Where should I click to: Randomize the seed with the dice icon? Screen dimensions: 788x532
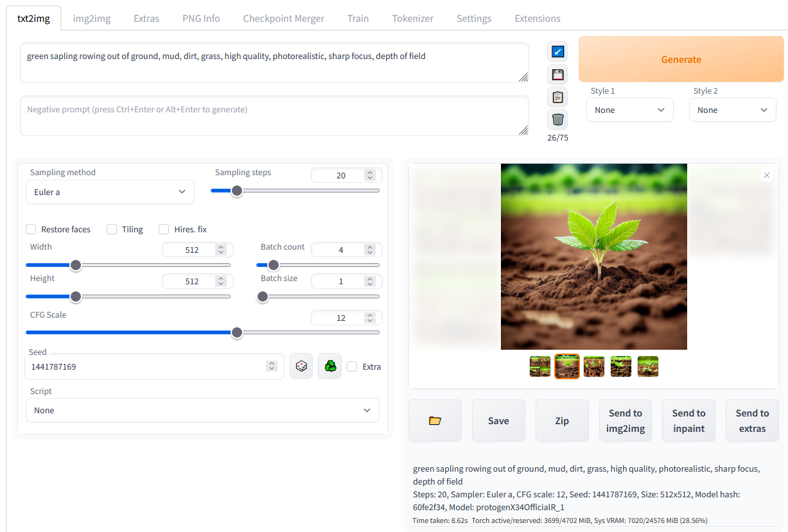click(x=301, y=366)
